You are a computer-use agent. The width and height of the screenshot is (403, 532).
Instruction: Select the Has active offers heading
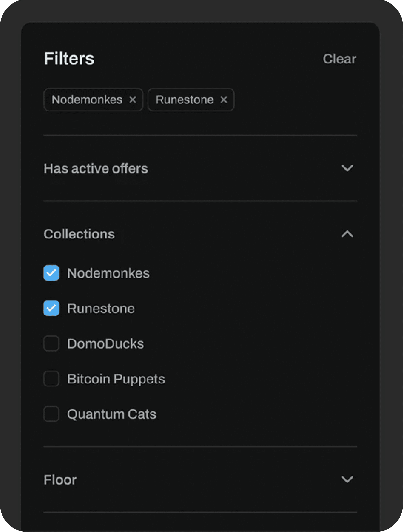coord(96,168)
